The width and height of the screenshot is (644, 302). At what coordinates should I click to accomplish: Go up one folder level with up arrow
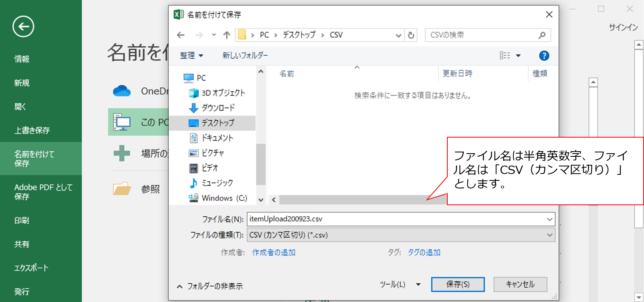(x=227, y=35)
